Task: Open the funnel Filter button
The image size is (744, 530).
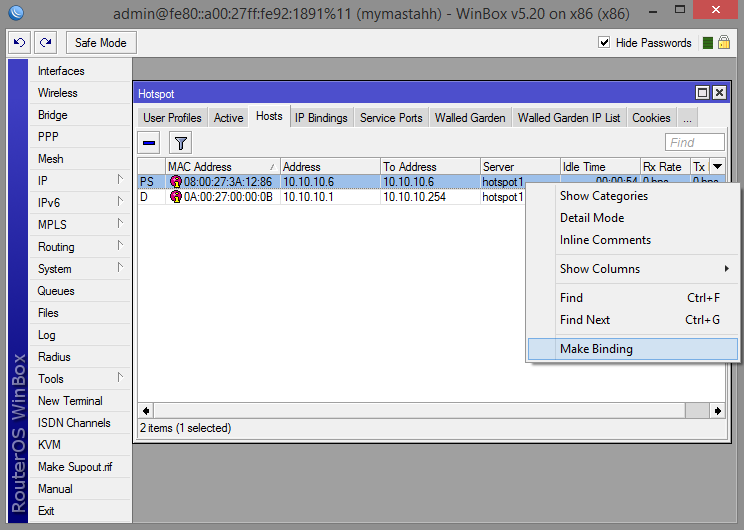Action: (180, 143)
